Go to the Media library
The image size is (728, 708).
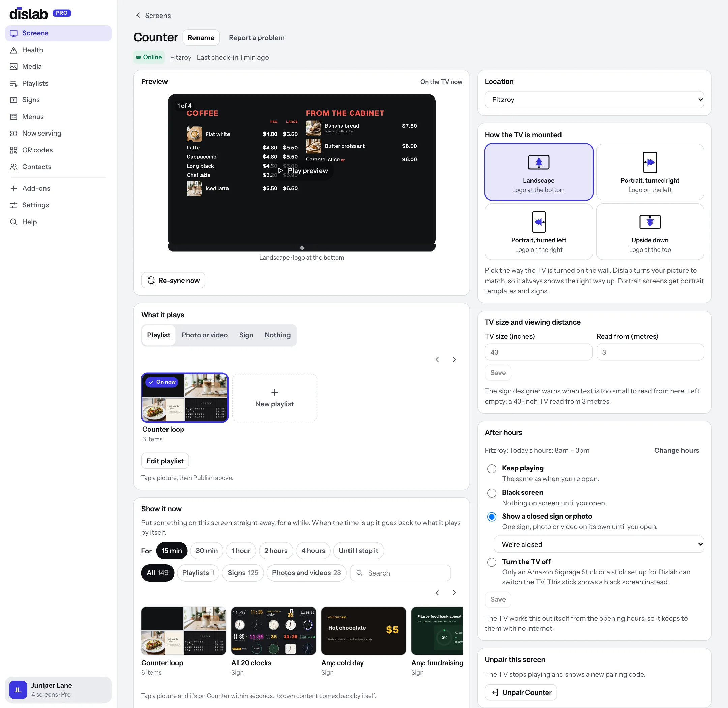tap(58, 66)
